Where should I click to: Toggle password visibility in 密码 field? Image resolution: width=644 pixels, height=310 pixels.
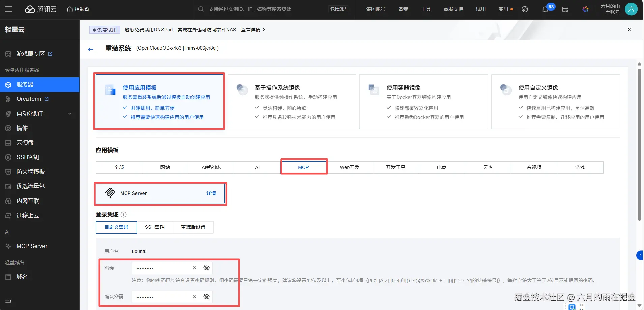click(207, 268)
